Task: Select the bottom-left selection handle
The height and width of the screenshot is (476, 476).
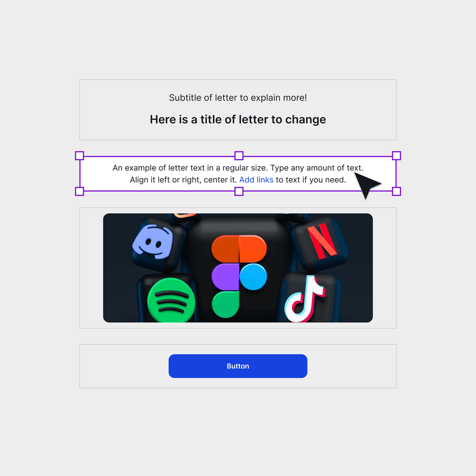Action: (79, 191)
